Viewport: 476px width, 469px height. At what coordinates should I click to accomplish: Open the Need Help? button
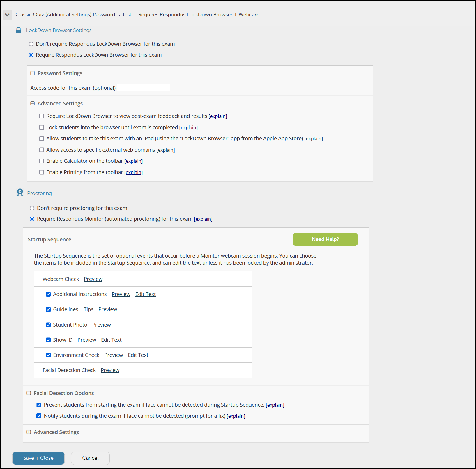[x=325, y=239]
